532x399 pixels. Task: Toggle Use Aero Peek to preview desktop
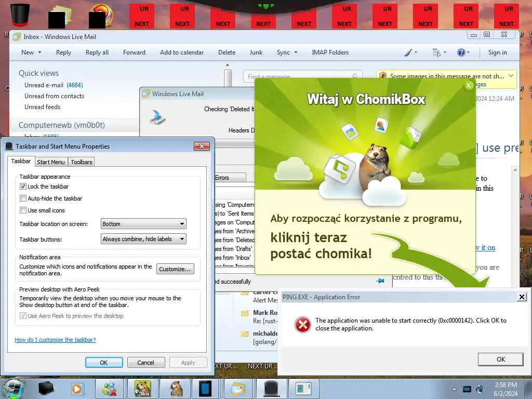(23, 315)
